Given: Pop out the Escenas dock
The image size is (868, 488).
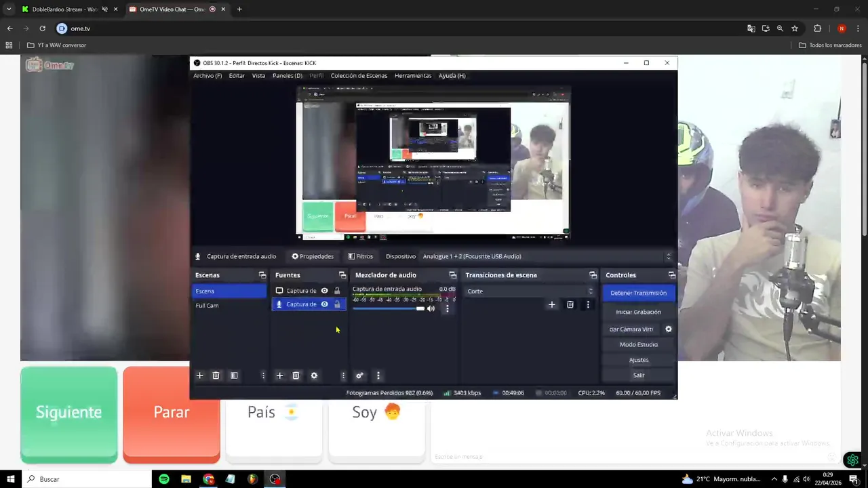Looking at the screenshot, I should point(262,275).
